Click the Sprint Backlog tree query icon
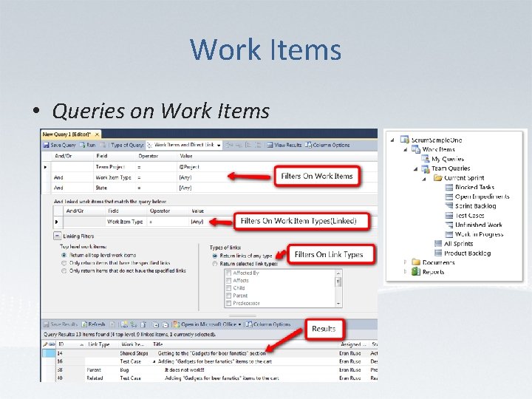This screenshot has width=532, height=399. 449,205
